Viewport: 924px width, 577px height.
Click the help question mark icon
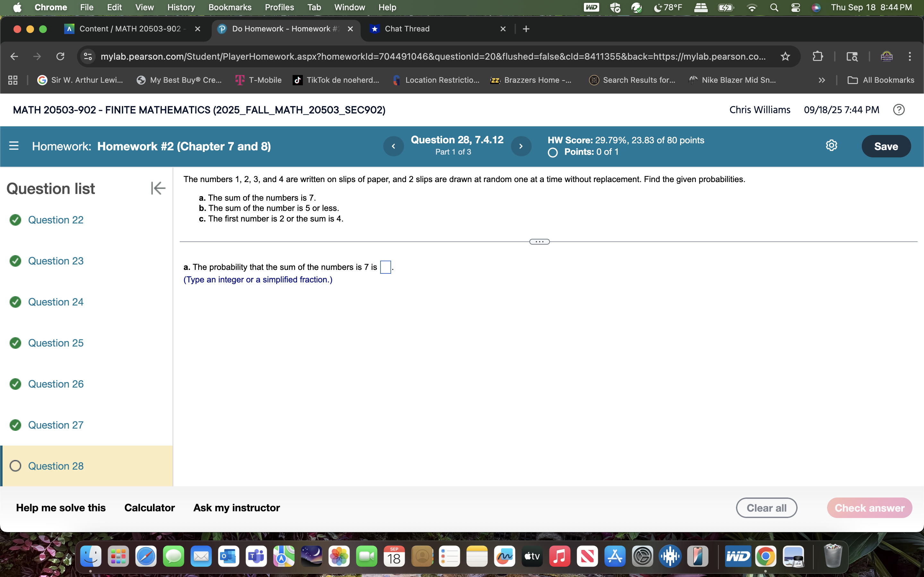click(x=899, y=110)
